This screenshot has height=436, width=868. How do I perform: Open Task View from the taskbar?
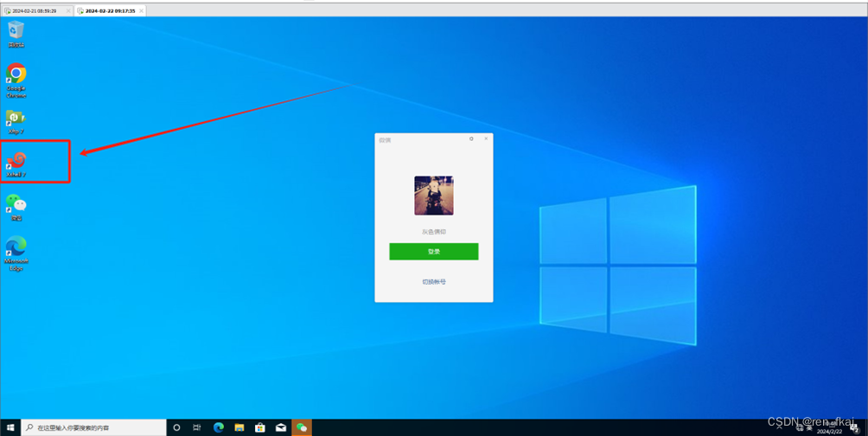point(196,427)
